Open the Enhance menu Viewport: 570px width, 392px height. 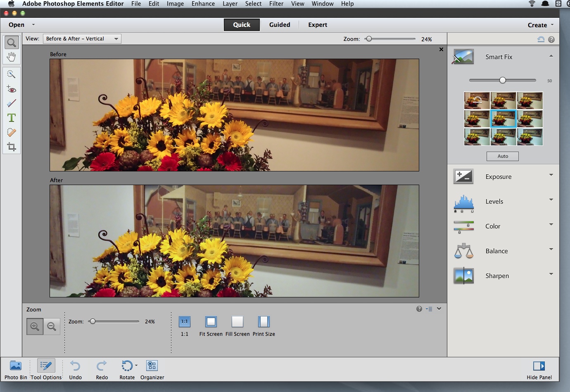coord(203,4)
